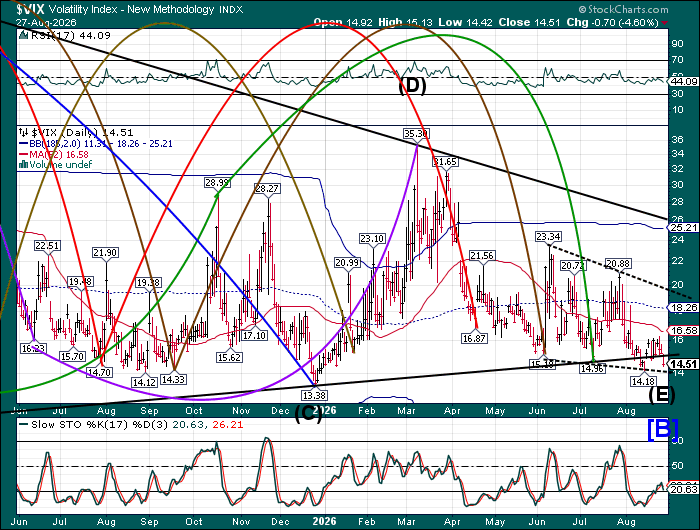Click the 13.38 December low label

(314, 395)
